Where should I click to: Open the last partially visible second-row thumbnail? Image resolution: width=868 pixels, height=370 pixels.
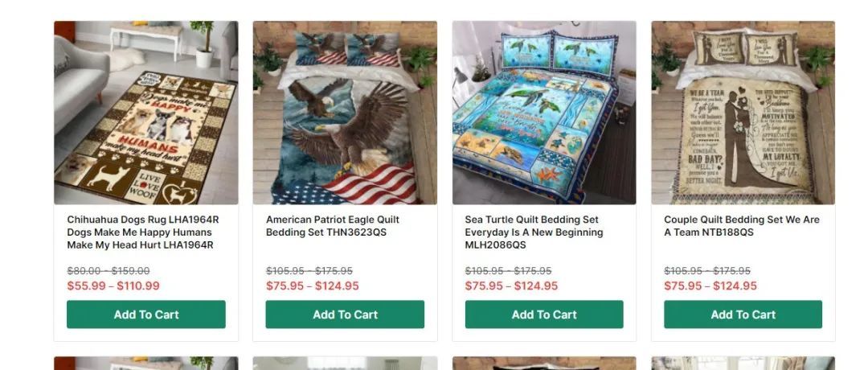point(743,364)
